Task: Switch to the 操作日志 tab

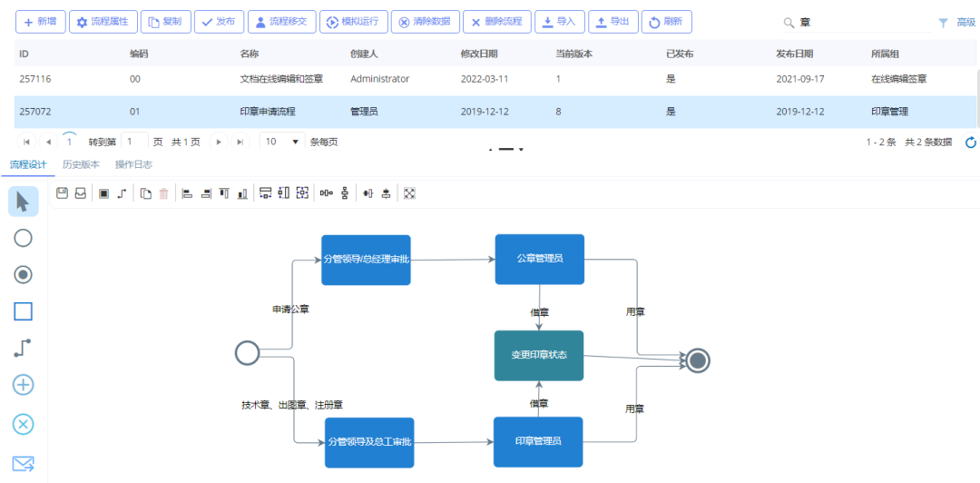Action: pyautogui.click(x=133, y=165)
